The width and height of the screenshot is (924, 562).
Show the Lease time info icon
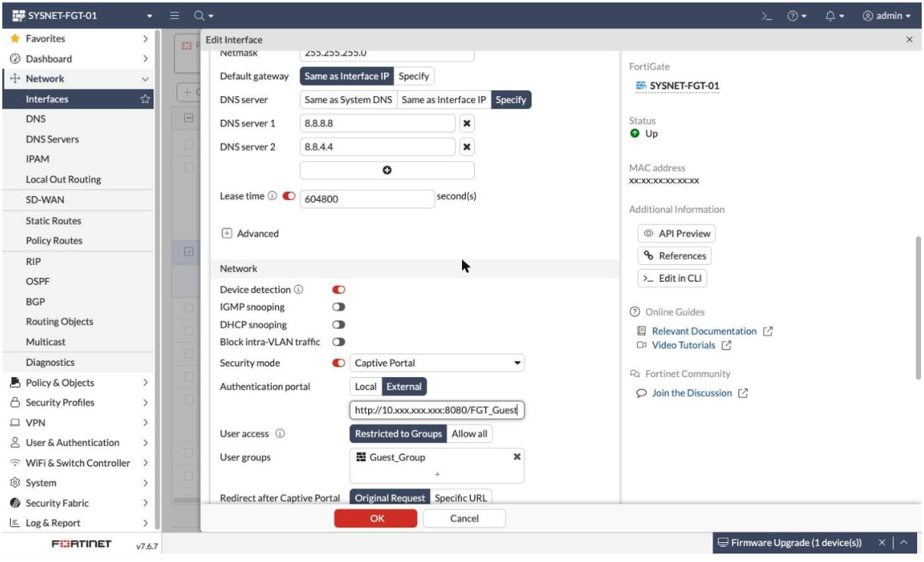[272, 197]
